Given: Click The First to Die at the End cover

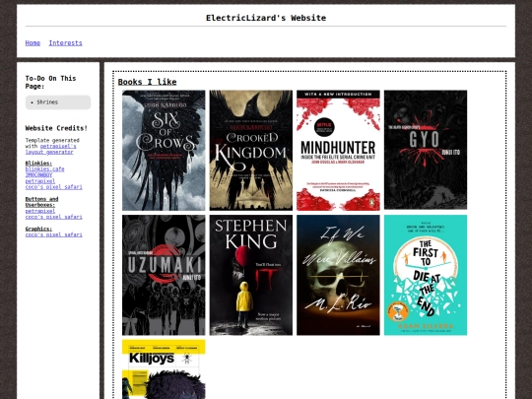Looking at the screenshot, I should 426,275.
